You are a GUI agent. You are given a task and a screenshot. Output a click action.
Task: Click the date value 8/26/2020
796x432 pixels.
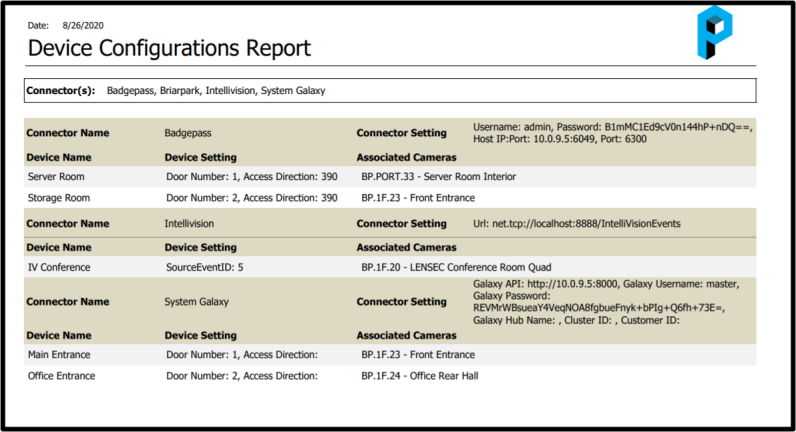83,25
